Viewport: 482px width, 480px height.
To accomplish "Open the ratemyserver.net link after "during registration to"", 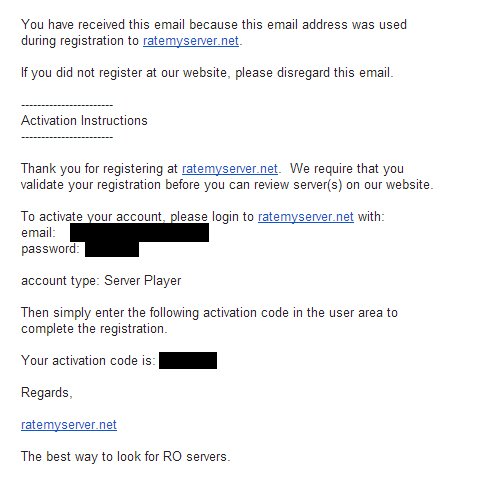I will [191, 41].
